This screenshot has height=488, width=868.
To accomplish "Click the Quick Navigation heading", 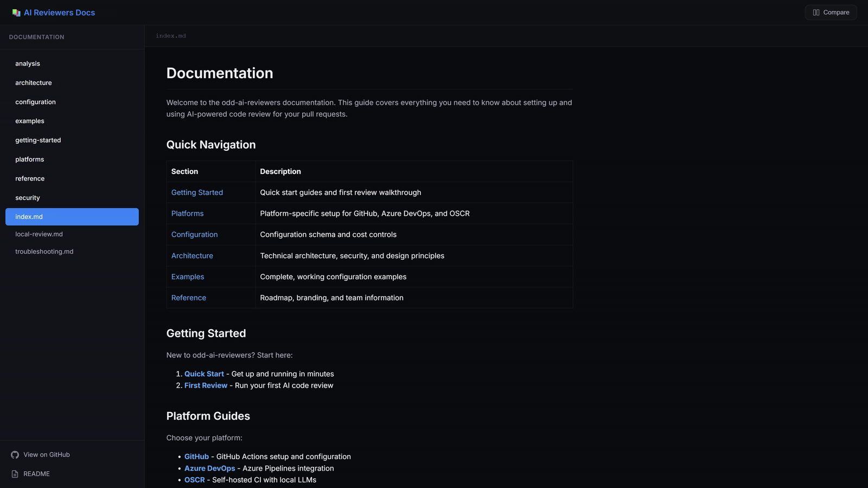I will (x=211, y=145).
